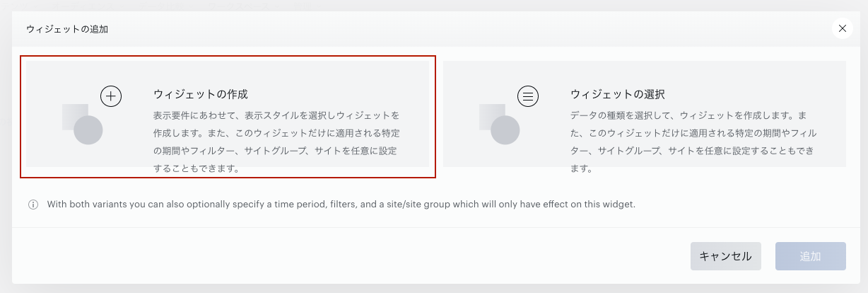This screenshot has height=293, width=868.
Task: Select the ウィジェットの選択 card
Action: [x=645, y=114]
